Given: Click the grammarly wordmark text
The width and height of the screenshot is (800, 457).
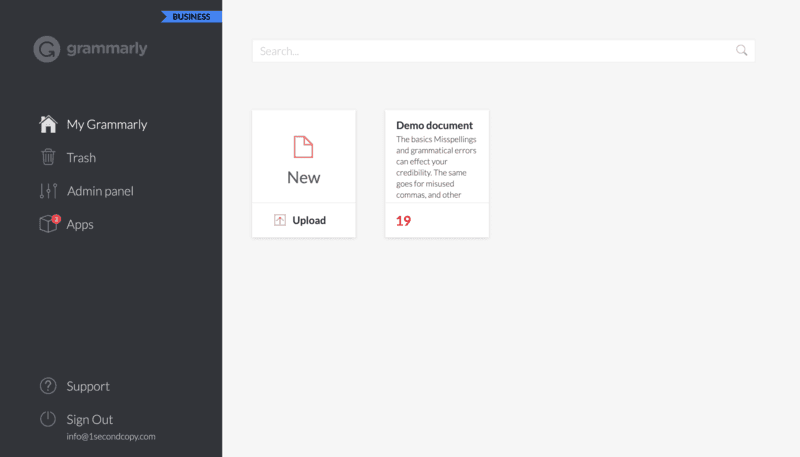Looking at the screenshot, I should click(x=107, y=48).
